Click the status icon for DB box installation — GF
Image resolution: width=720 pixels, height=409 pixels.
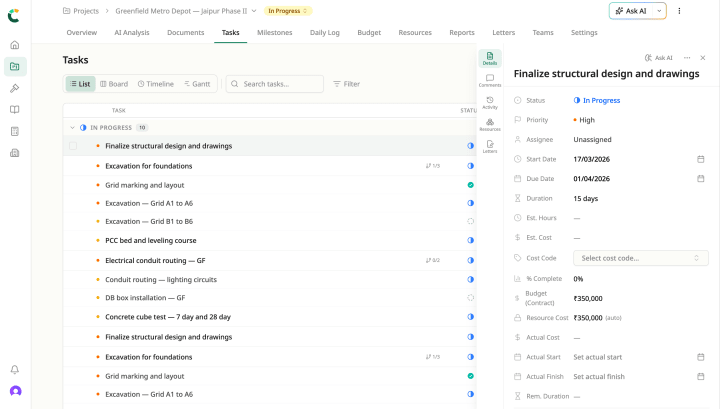pos(470,297)
